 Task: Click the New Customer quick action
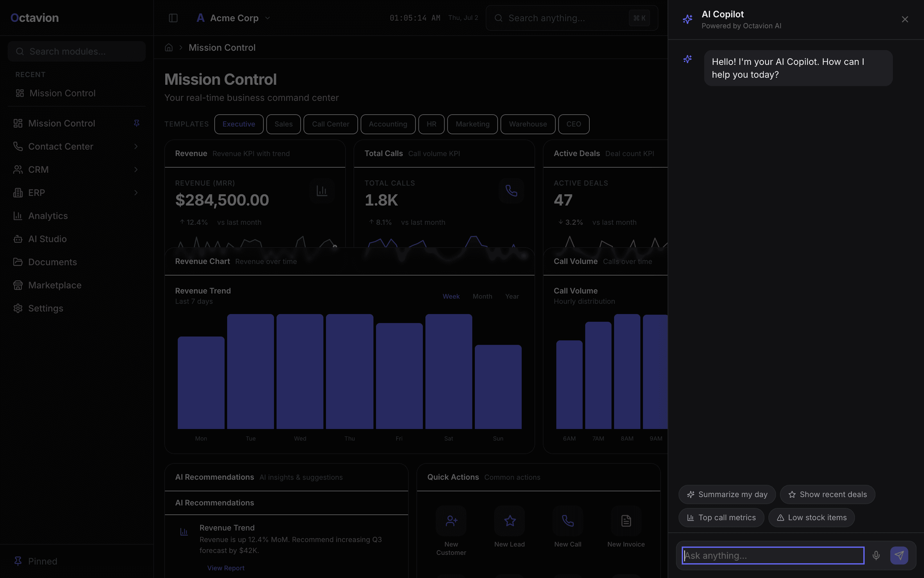click(451, 530)
